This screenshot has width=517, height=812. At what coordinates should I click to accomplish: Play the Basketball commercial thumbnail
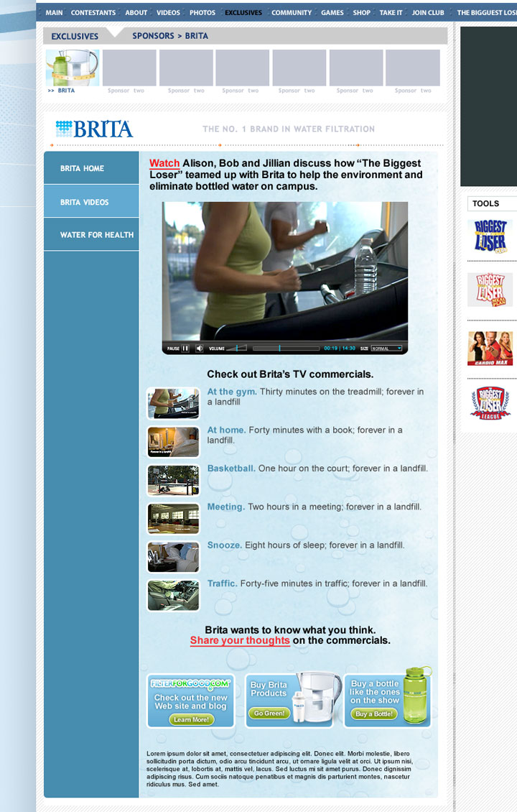pyautogui.click(x=173, y=480)
